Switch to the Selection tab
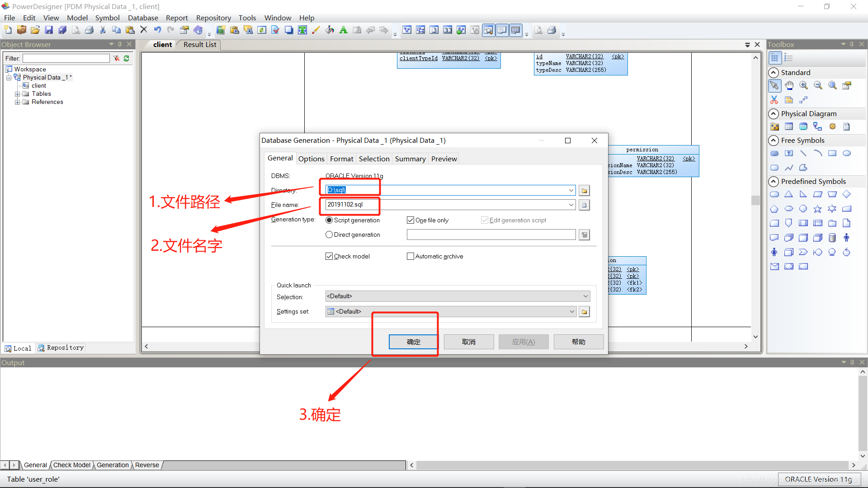The width and height of the screenshot is (868, 488). pyautogui.click(x=374, y=159)
